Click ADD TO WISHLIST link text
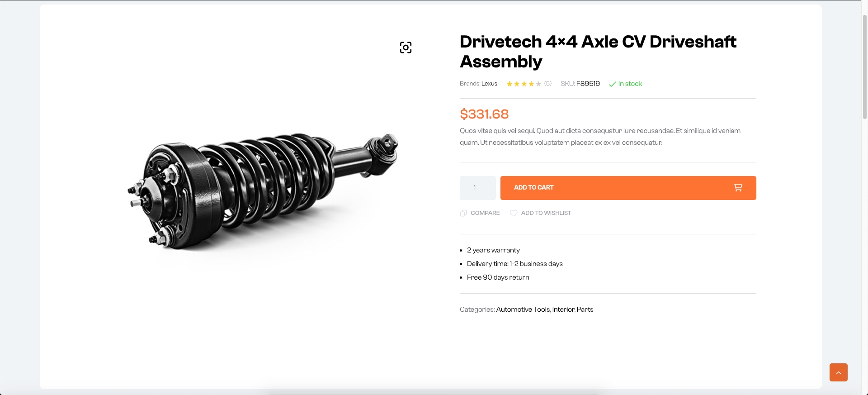Viewport: 868px width, 395px height. pyautogui.click(x=546, y=213)
